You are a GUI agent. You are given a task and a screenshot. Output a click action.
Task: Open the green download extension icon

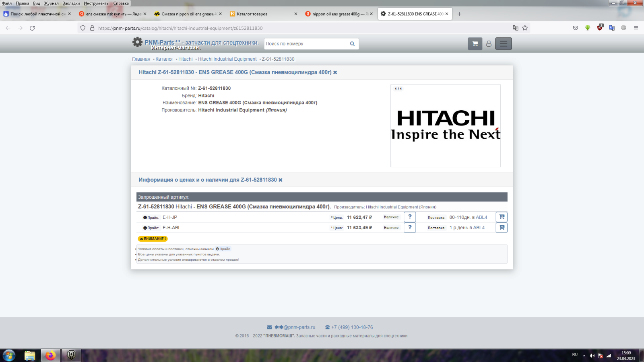click(x=588, y=28)
